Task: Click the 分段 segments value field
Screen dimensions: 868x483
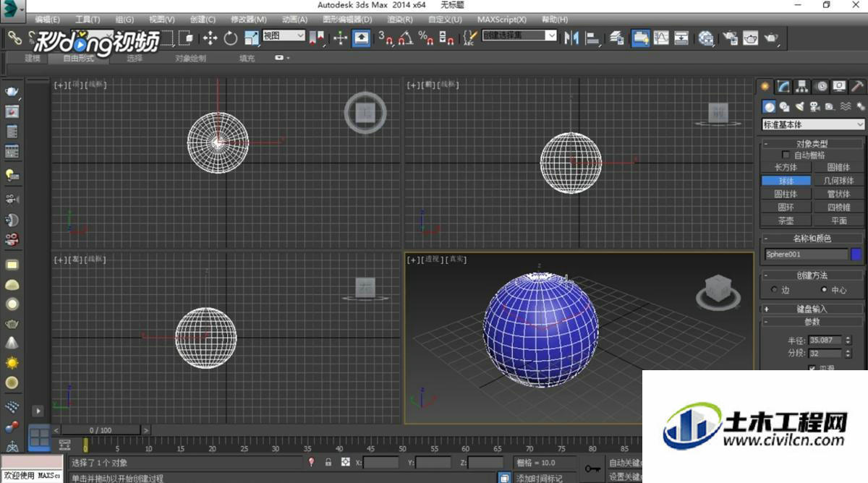Action: (825, 353)
